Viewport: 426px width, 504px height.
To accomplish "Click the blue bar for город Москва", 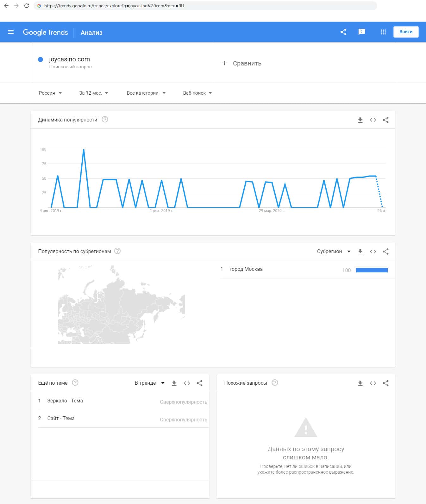I will pyautogui.click(x=372, y=270).
